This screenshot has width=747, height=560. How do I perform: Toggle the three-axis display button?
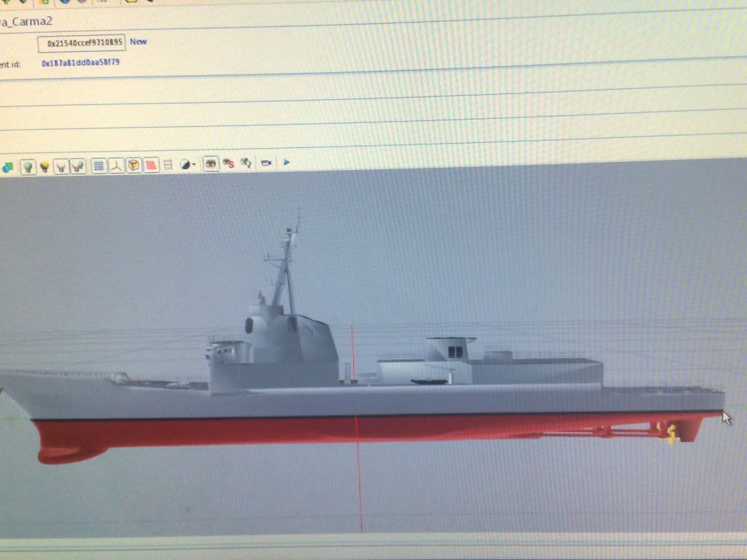click(x=116, y=166)
